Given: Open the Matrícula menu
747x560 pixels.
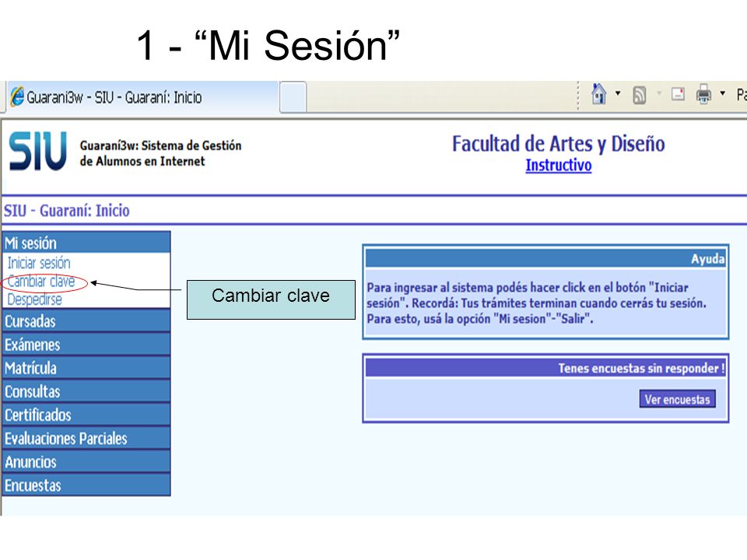Looking at the screenshot, I should coord(86,368).
